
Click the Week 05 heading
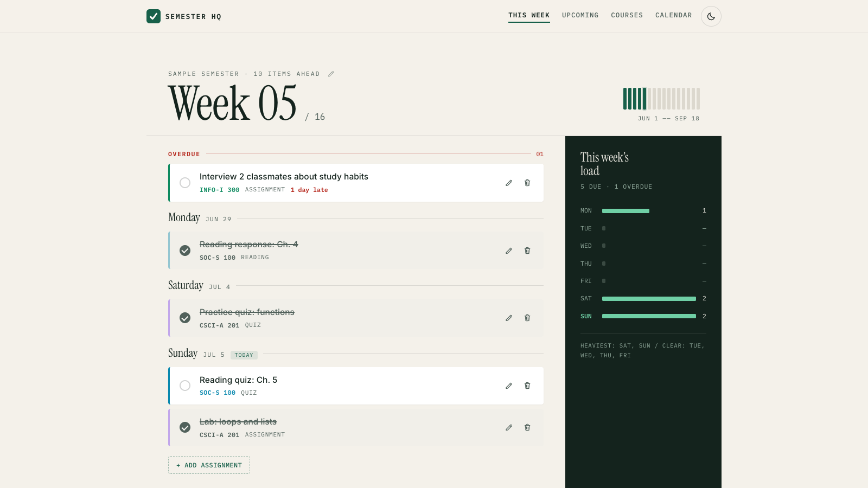point(232,103)
